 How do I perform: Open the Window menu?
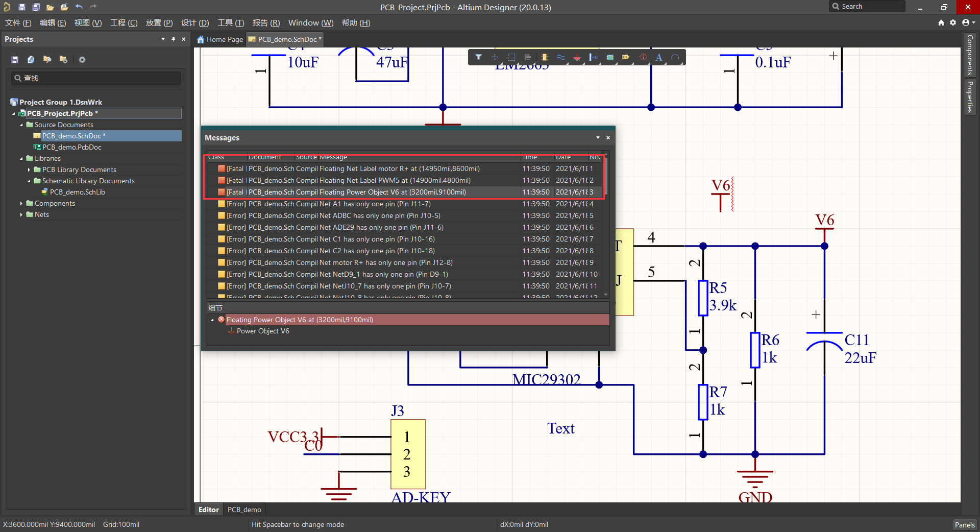point(310,22)
